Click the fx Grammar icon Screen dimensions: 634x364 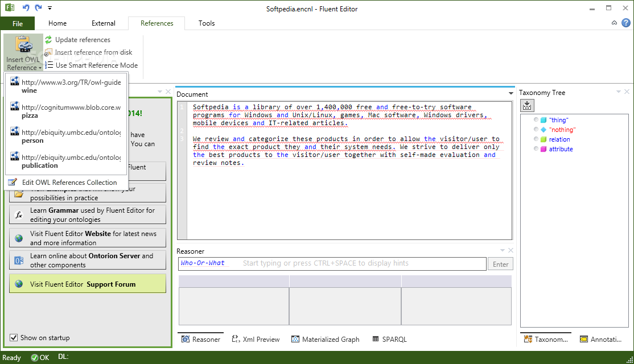(x=19, y=214)
